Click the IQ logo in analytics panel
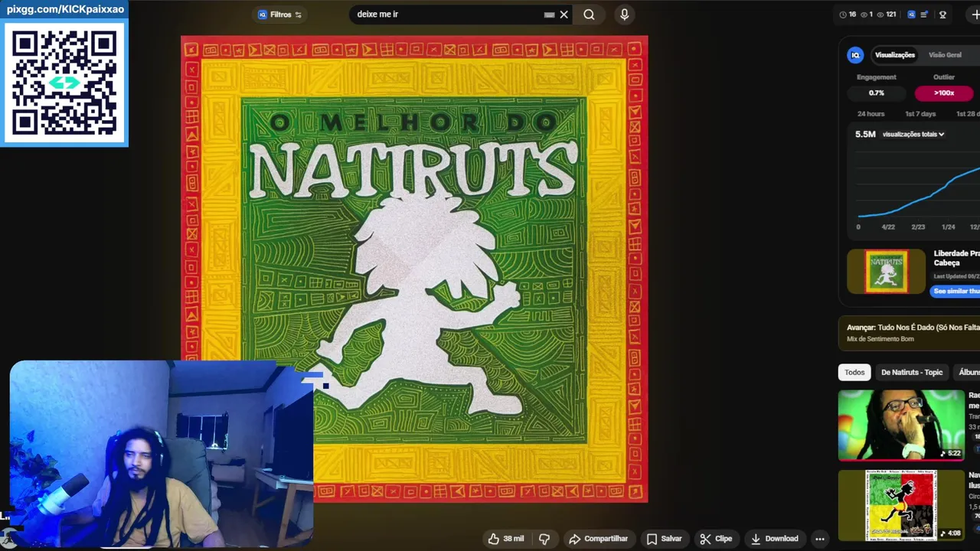The height and width of the screenshot is (551, 980). 855,55
